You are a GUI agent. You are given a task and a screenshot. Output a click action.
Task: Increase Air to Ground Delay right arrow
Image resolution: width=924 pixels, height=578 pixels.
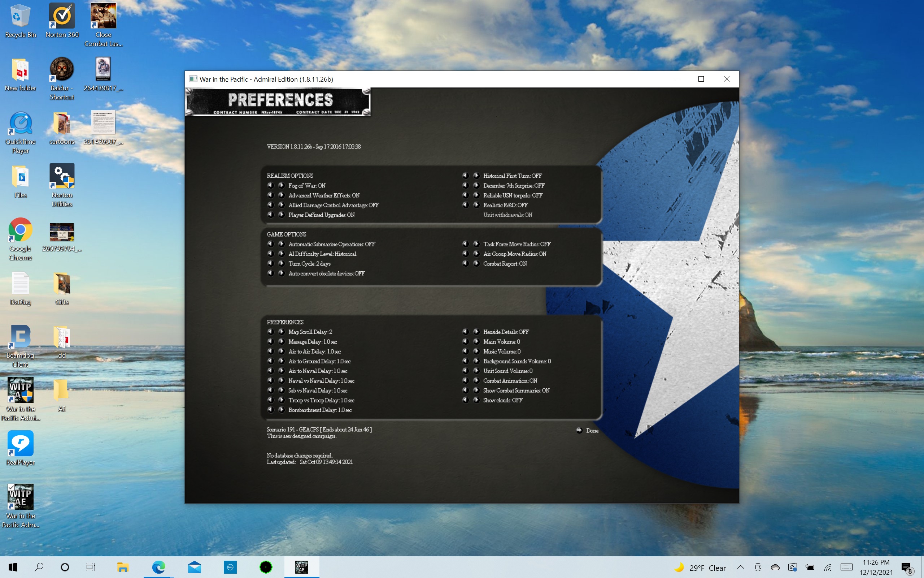point(282,361)
